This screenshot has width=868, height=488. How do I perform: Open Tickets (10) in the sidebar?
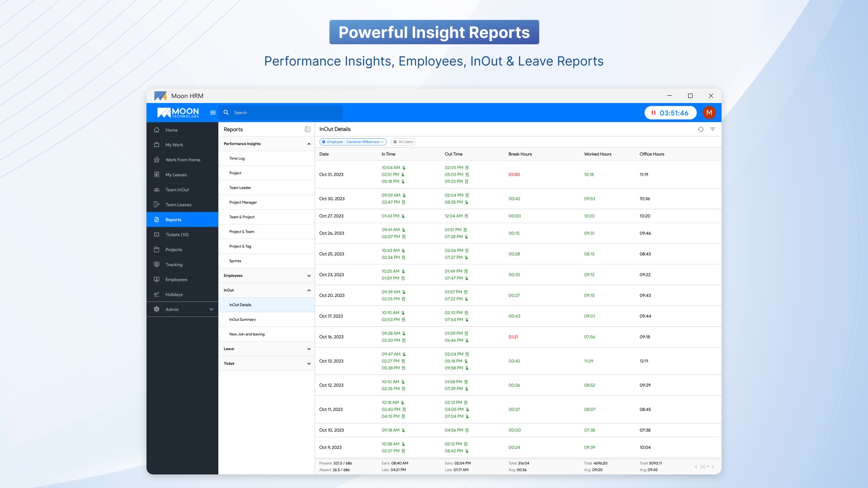[177, 235]
